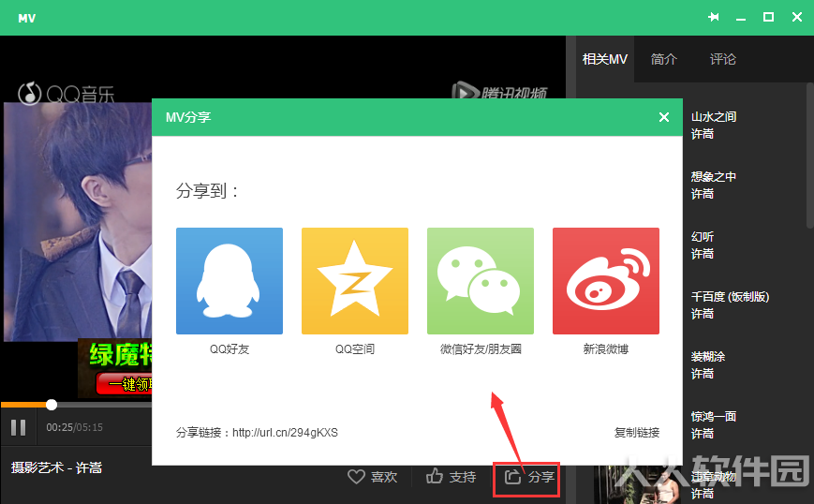
Task: Select related MV 山水之间
Action: pos(713,117)
